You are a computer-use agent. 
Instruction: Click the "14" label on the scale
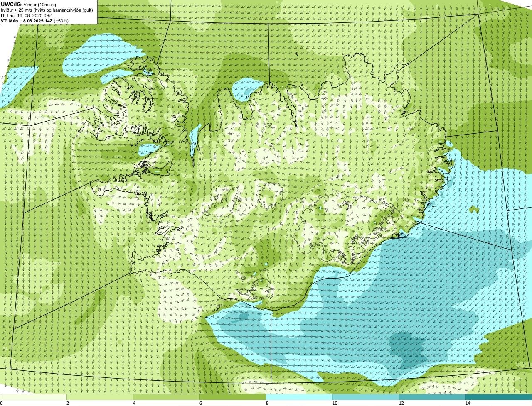pyautogui.click(x=468, y=403)
